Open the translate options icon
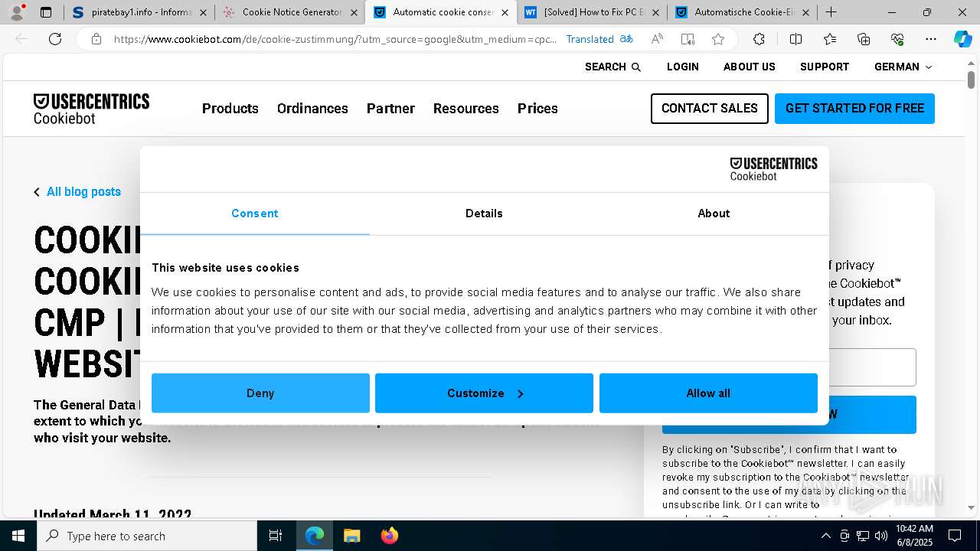980x551 pixels. click(626, 39)
